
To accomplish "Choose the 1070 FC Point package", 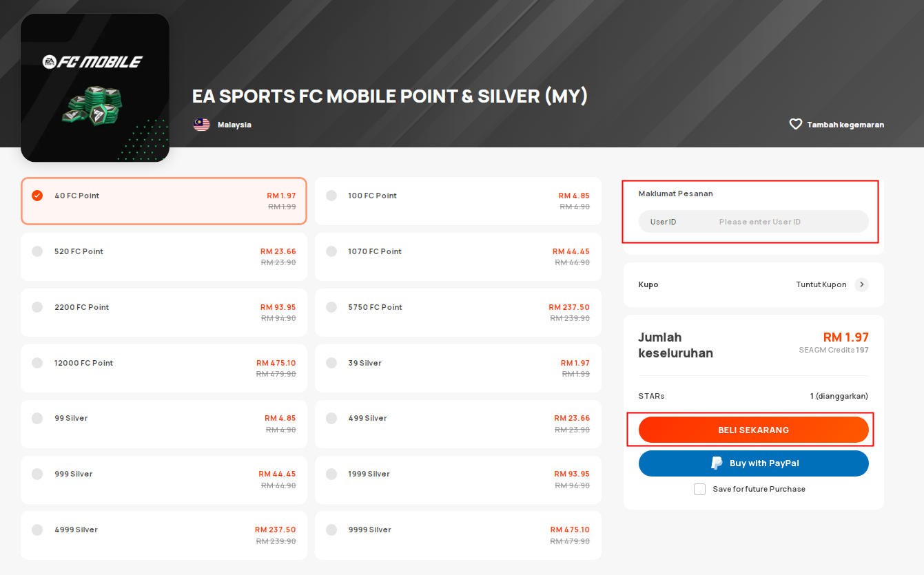I will tap(458, 256).
